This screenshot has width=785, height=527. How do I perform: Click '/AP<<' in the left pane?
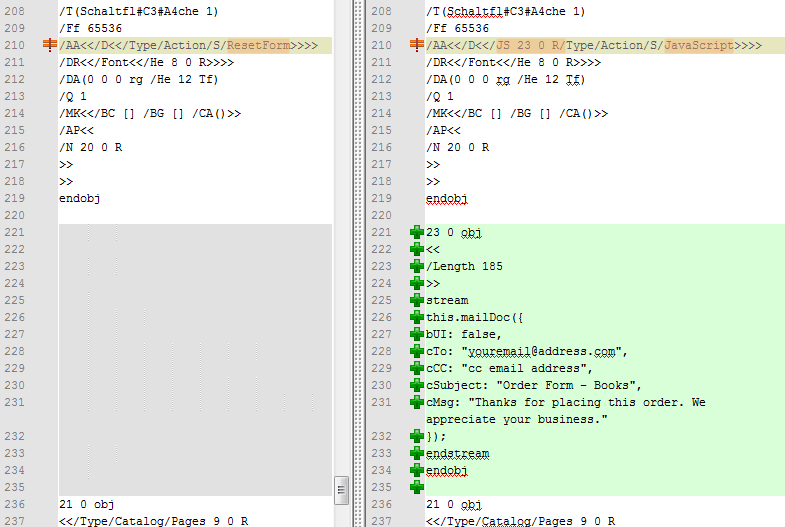[x=77, y=130]
